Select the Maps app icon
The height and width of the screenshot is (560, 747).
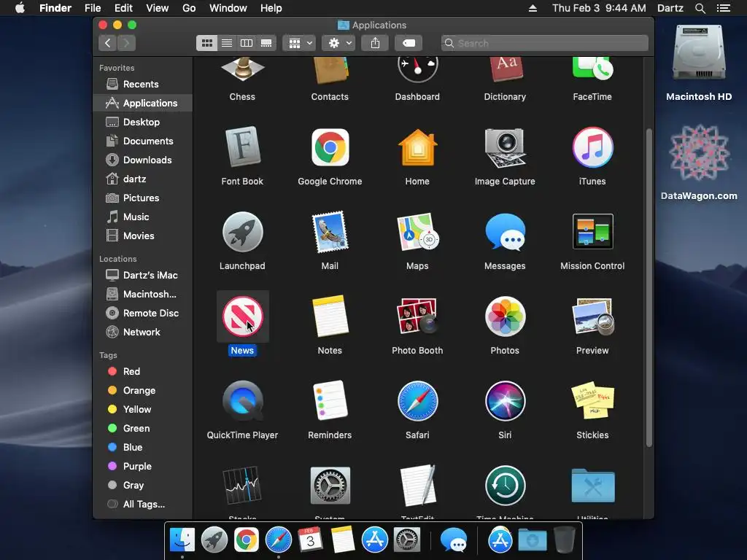click(x=417, y=232)
